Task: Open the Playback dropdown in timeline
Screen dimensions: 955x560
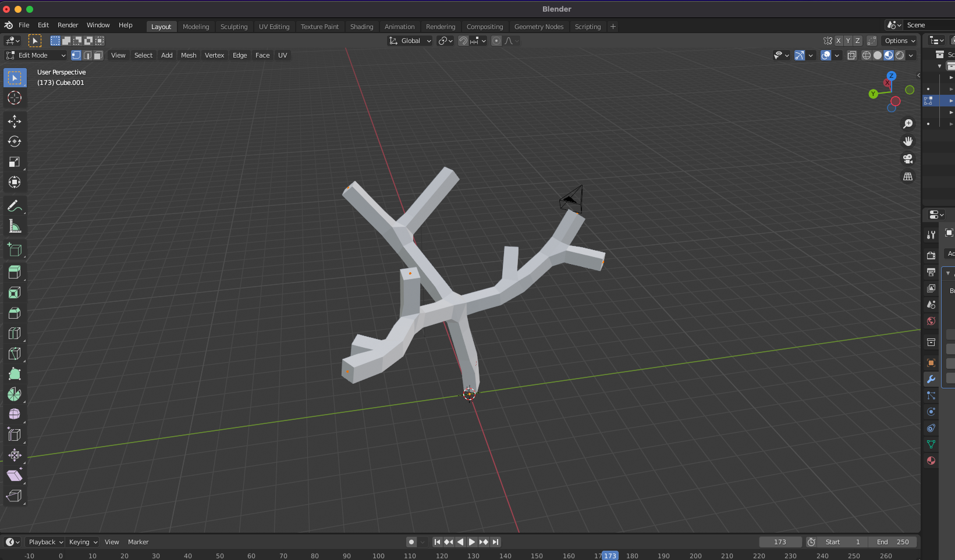Action: click(45, 542)
